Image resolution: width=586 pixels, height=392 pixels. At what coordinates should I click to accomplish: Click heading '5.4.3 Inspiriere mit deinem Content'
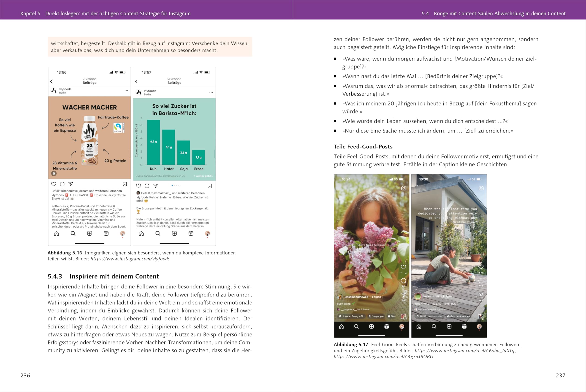(x=103, y=276)
